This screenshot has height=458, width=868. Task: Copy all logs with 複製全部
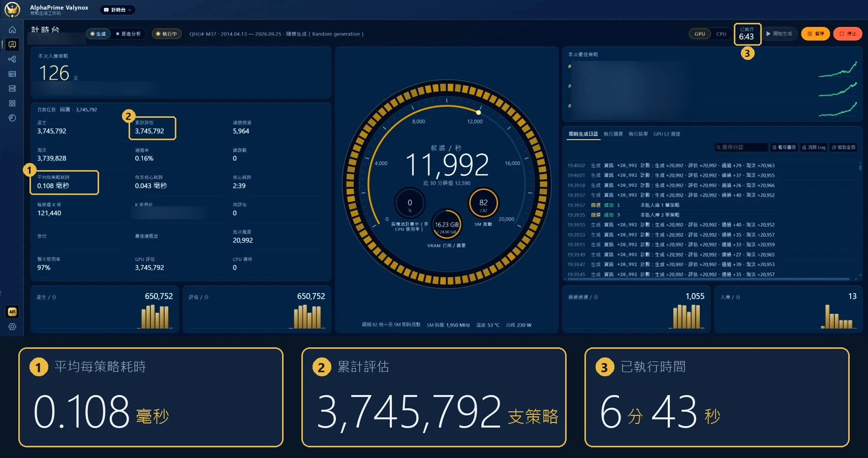pos(844,147)
